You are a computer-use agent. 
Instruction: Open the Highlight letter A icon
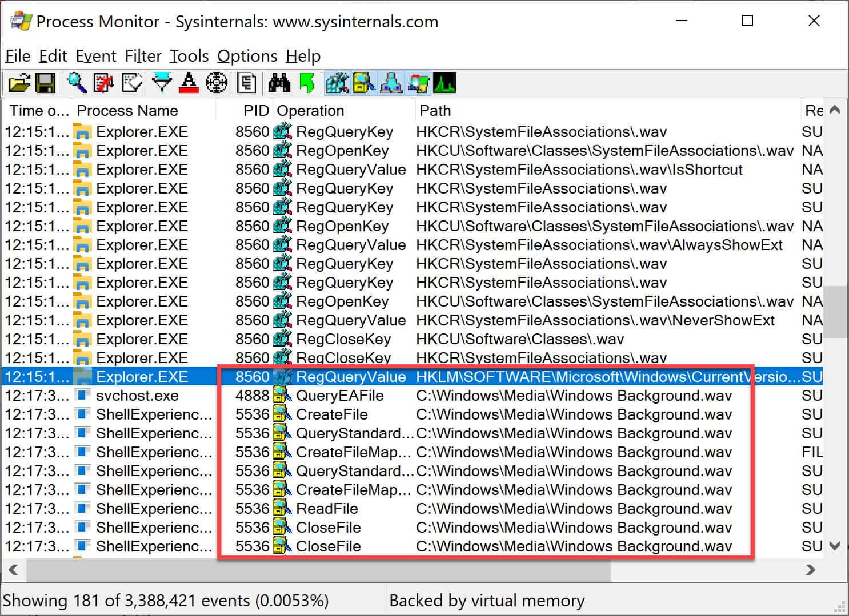(x=189, y=83)
